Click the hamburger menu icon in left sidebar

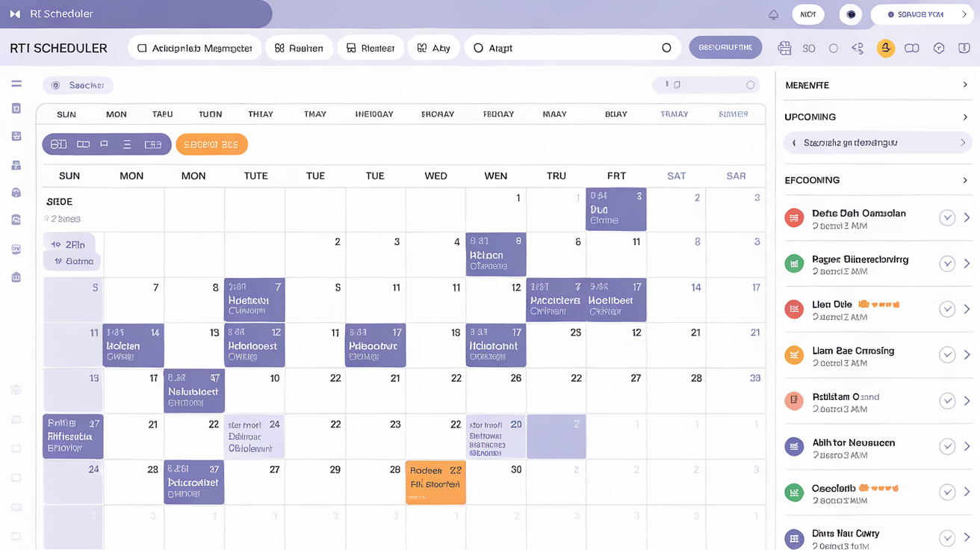pos(16,84)
